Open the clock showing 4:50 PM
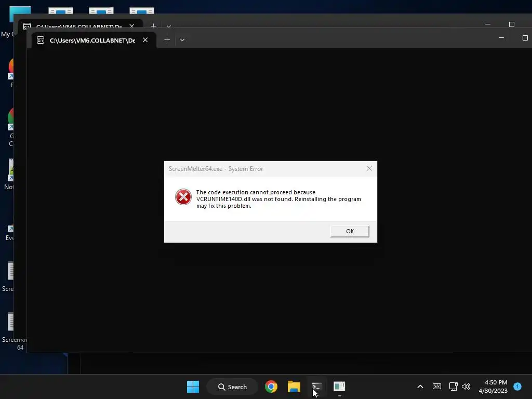 [x=493, y=387]
